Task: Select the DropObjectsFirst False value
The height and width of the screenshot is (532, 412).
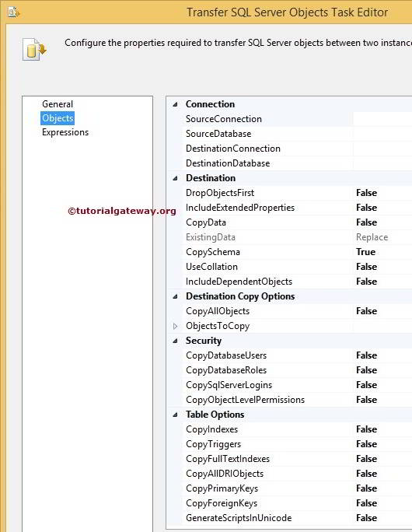Action: tap(367, 193)
